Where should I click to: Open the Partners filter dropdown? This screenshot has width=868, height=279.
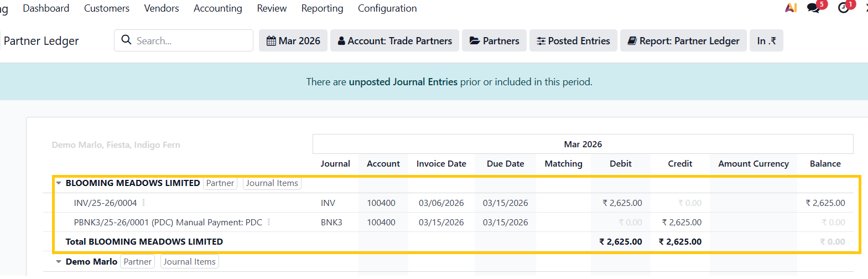point(494,41)
